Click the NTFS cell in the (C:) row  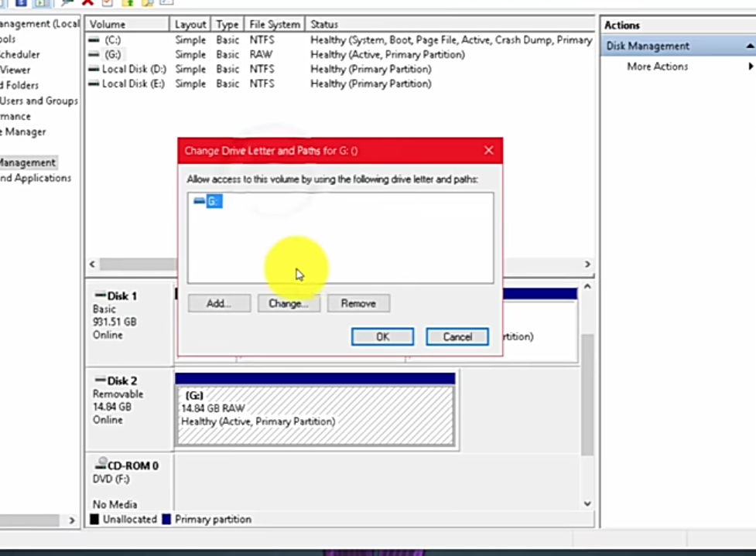262,40
